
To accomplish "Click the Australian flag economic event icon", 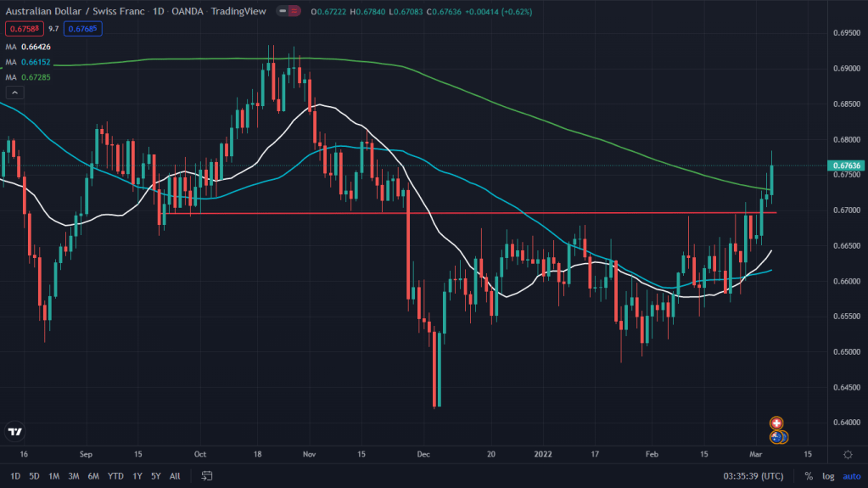I will [776, 437].
